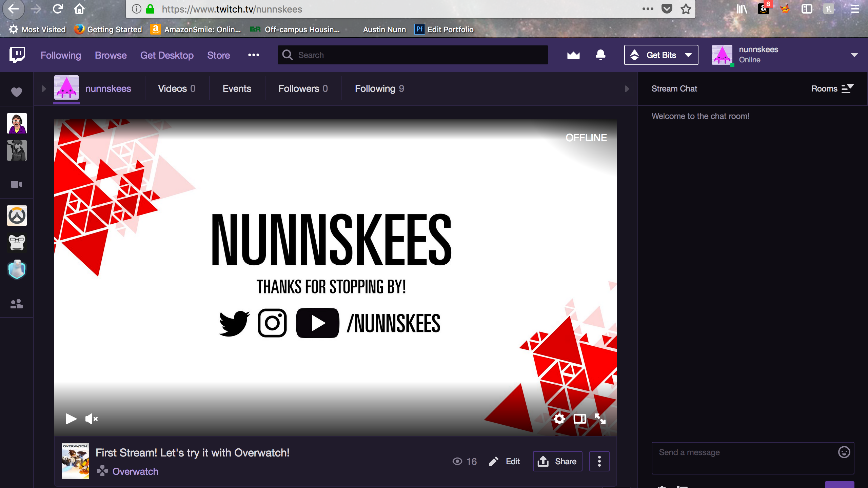The height and width of the screenshot is (488, 868).
Task: Open the page actions ellipsis in URL bar
Action: (x=648, y=9)
